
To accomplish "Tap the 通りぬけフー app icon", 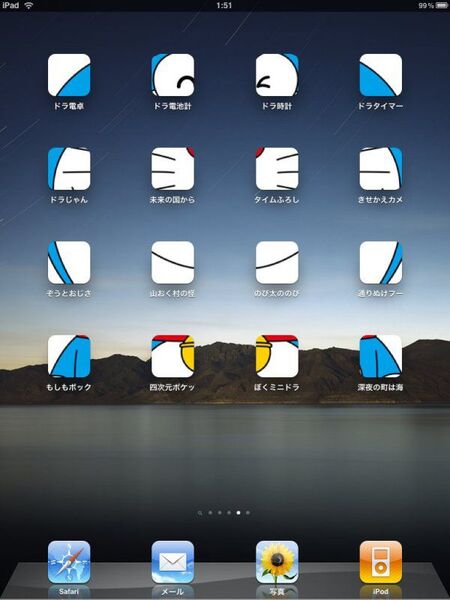I will (x=381, y=262).
